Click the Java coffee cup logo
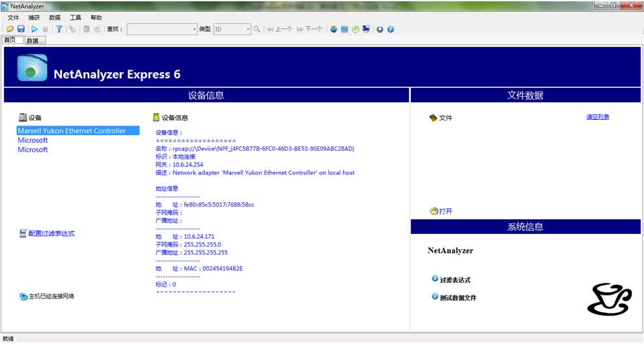 (x=609, y=299)
